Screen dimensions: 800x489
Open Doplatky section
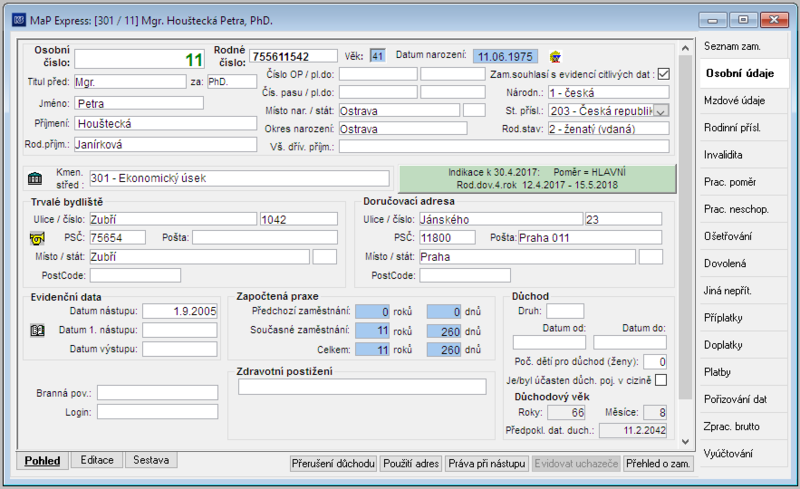743,345
